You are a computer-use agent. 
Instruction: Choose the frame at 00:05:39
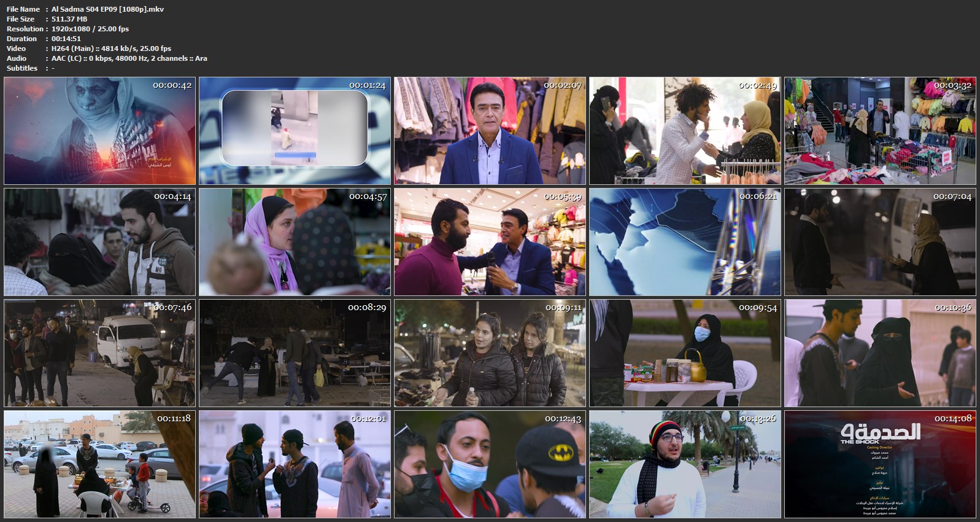tap(490, 242)
